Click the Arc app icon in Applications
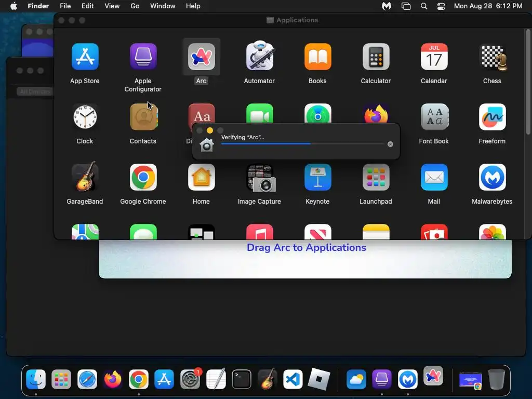This screenshot has height=399, width=532. [201, 57]
